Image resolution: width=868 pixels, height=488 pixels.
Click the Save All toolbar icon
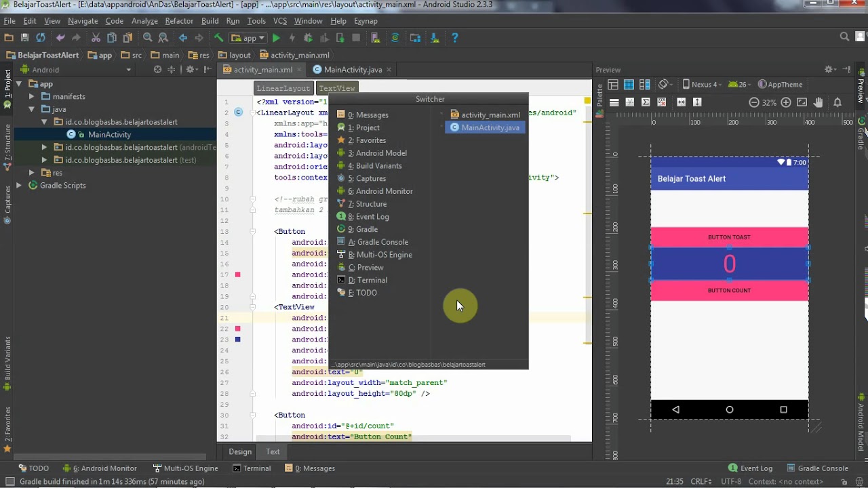tap(24, 38)
